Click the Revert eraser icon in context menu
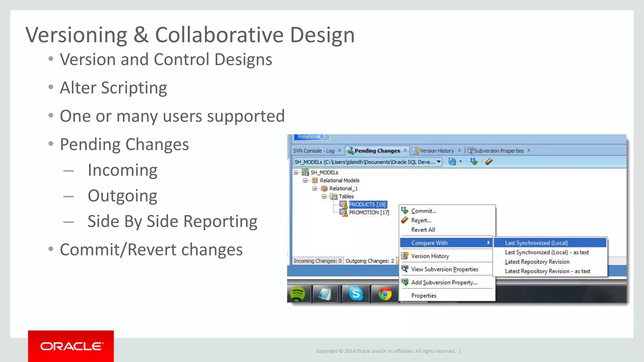 coord(405,220)
